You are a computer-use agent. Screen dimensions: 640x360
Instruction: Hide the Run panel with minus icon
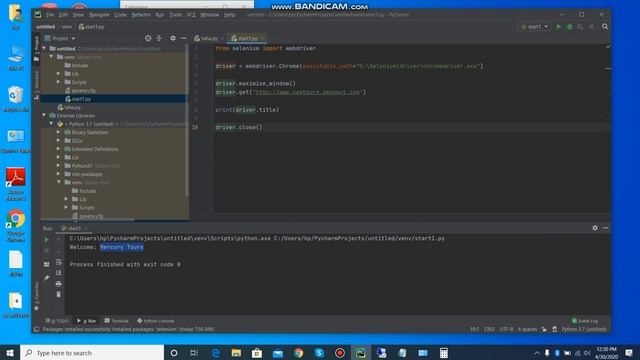(x=606, y=228)
